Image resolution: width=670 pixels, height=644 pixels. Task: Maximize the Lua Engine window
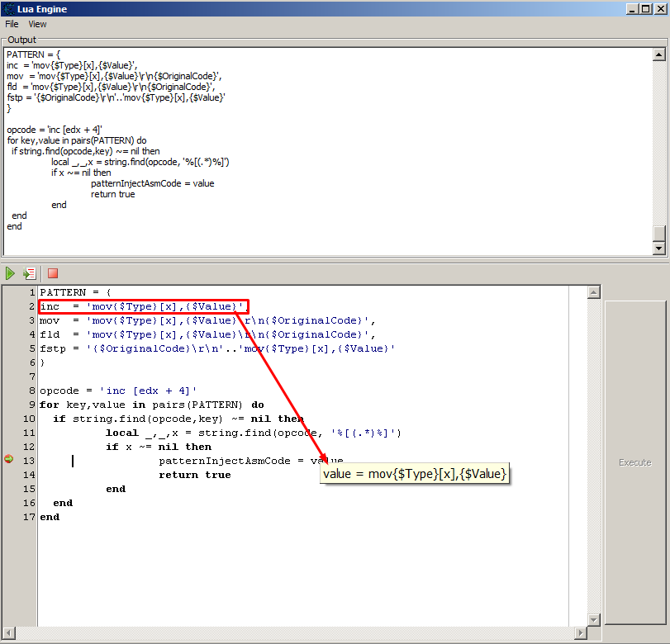[646, 8]
